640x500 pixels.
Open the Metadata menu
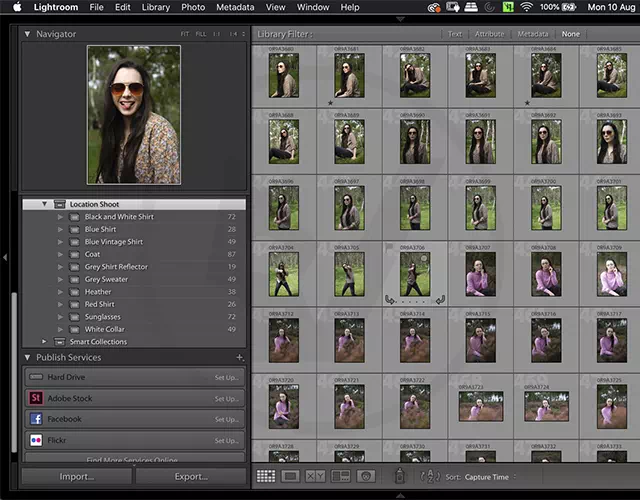(x=235, y=7)
